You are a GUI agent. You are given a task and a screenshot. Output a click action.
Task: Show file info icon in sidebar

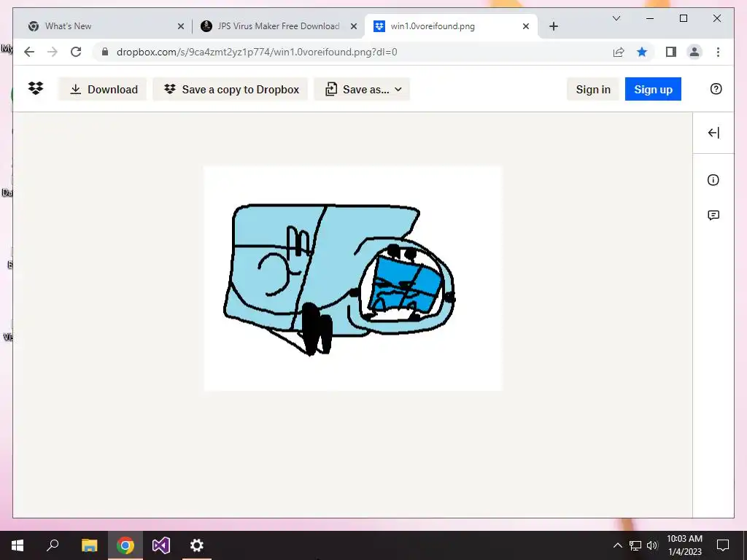pyautogui.click(x=713, y=180)
